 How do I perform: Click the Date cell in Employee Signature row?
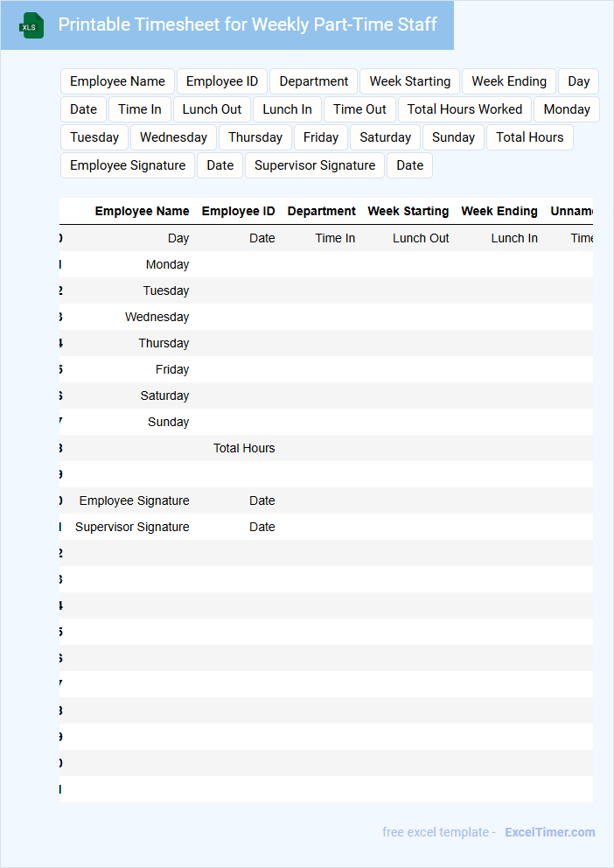262,500
